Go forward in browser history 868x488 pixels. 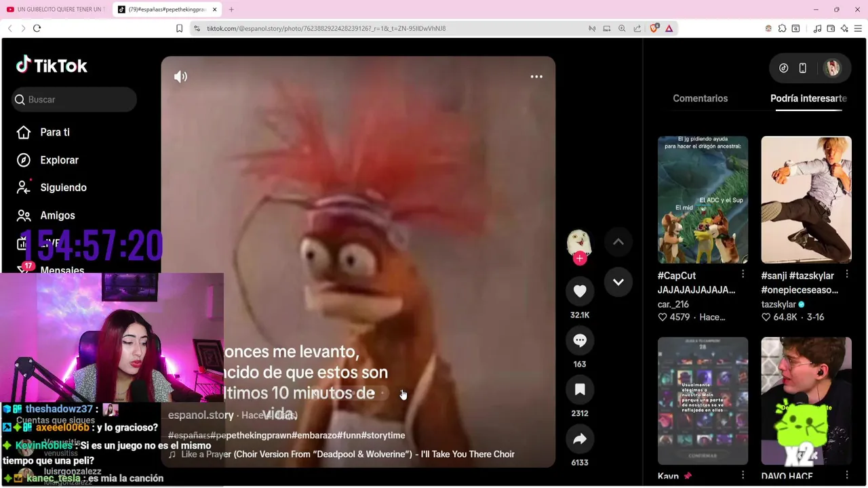pos(23,28)
